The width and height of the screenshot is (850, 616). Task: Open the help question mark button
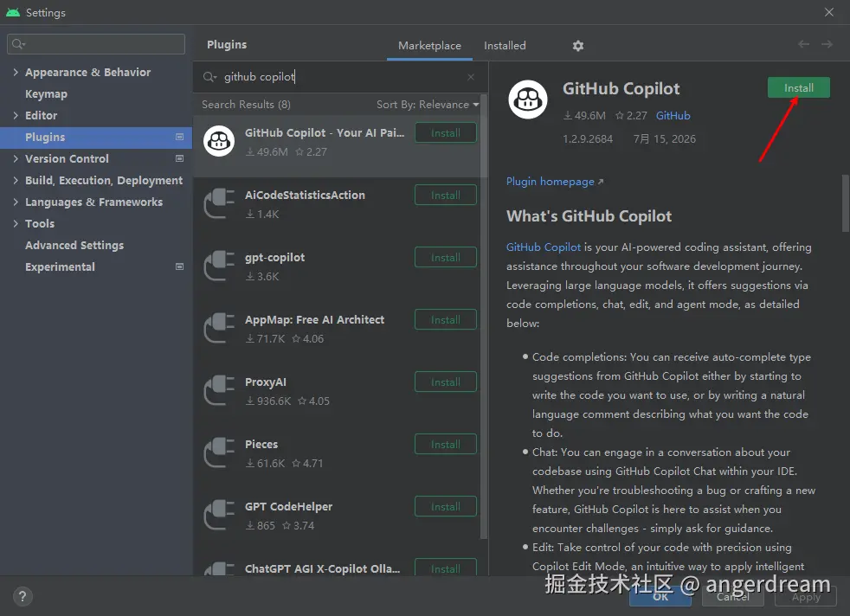point(23,596)
